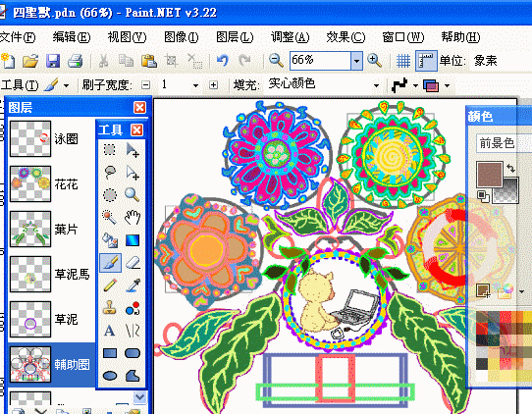Open the 调整(A) menu
This screenshot has width=532, height=414.
coord(291,37)
